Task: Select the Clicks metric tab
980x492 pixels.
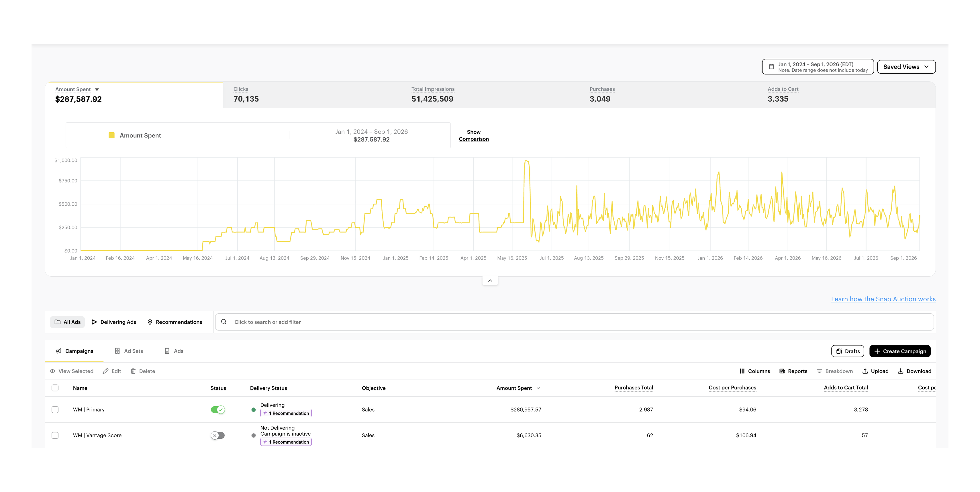Action: coord(312,95)
